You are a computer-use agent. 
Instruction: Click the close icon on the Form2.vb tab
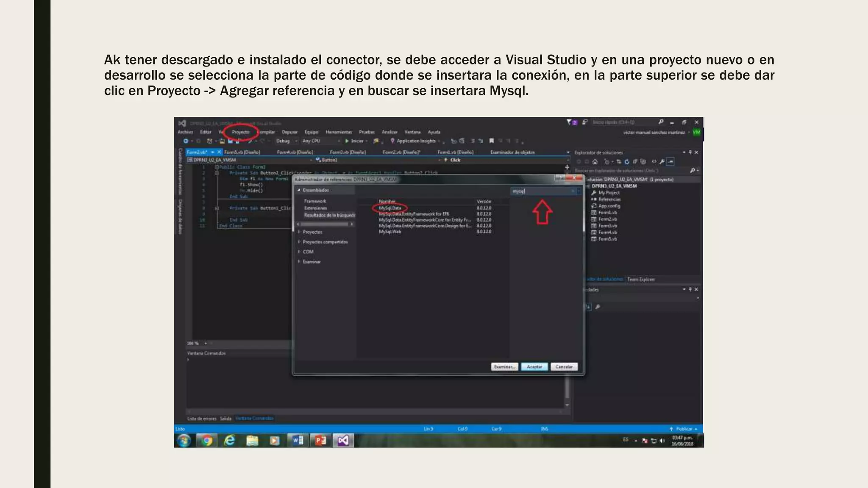219,152
